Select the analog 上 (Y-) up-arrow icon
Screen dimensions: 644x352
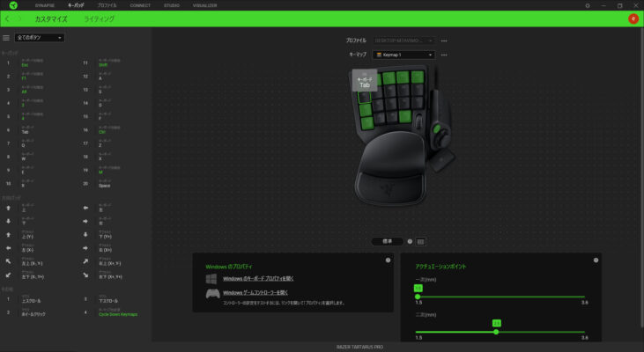coord(8,235)
